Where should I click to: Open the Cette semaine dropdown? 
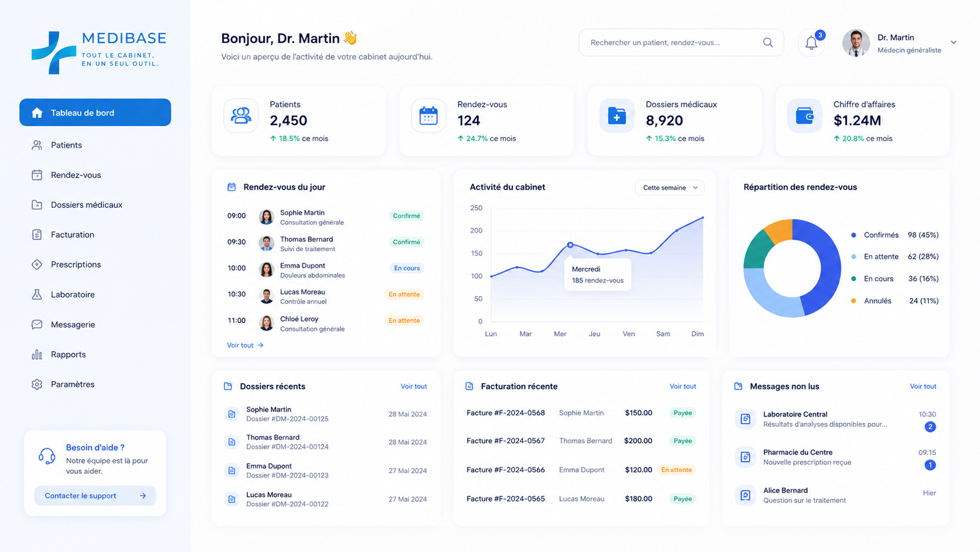(670, 188)
